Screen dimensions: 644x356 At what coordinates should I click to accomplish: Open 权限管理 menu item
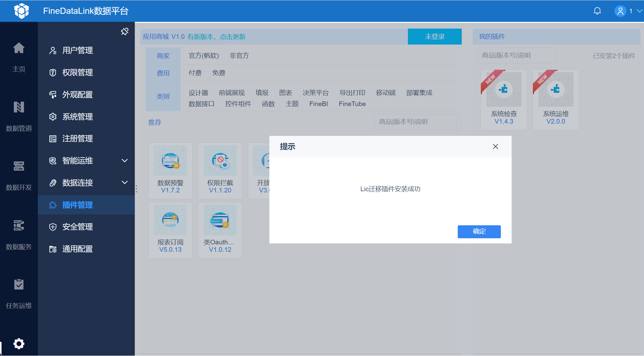click(86, 73)
